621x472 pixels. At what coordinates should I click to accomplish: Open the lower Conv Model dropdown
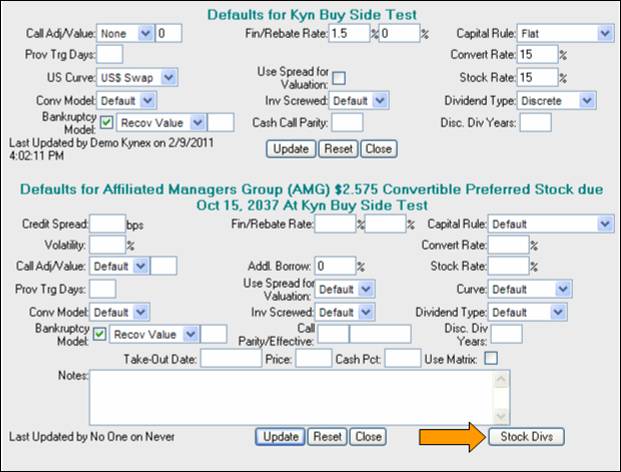(x=120, y=312)
